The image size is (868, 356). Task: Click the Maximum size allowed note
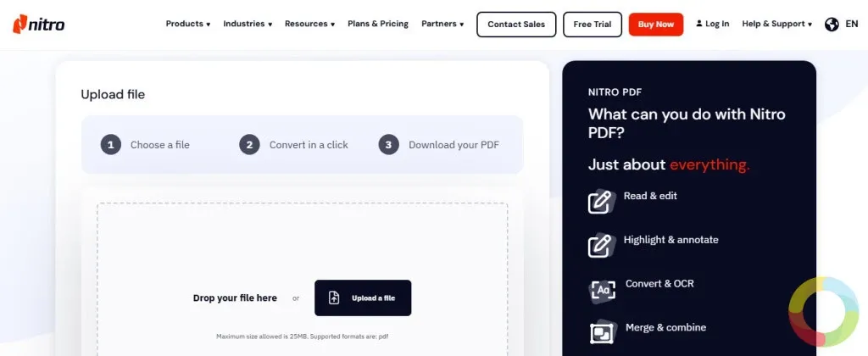tap(303, 336)
